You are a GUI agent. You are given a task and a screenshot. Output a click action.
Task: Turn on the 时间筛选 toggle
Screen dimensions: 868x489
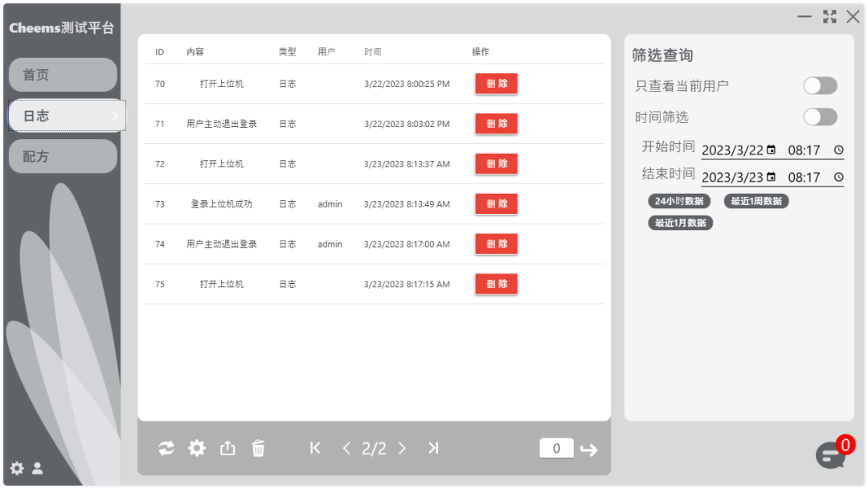[x=820, y=117]
